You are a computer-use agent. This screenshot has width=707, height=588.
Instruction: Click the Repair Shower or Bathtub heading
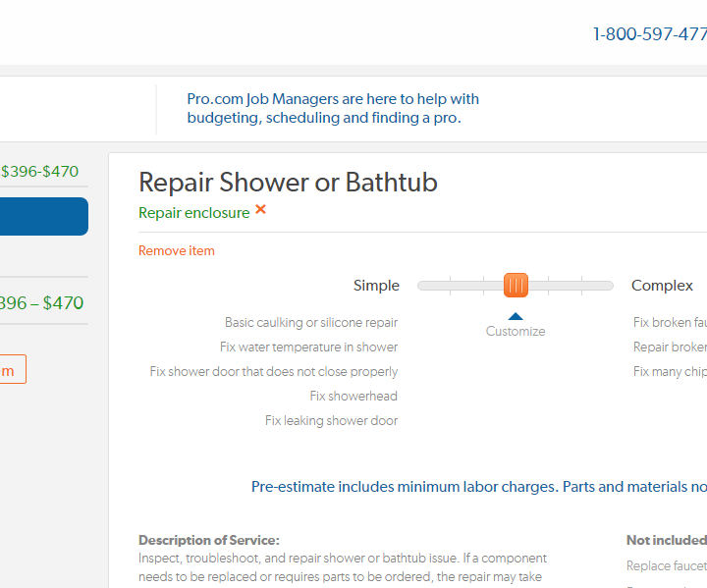pyautogui.click(x=288, y=183)
